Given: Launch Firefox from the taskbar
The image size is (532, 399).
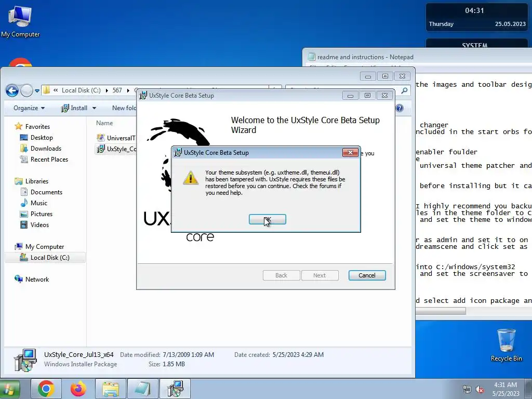Looking at the screenshot, I should pyautogui.click(x=78, y=389).
